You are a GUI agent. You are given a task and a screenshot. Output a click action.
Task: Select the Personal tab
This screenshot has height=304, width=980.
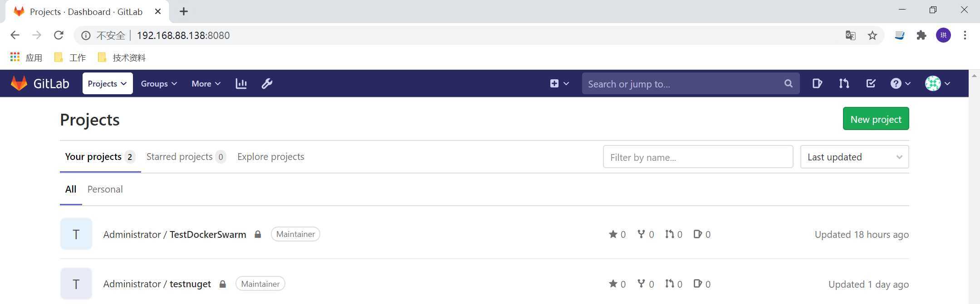[x=105, y=189]
